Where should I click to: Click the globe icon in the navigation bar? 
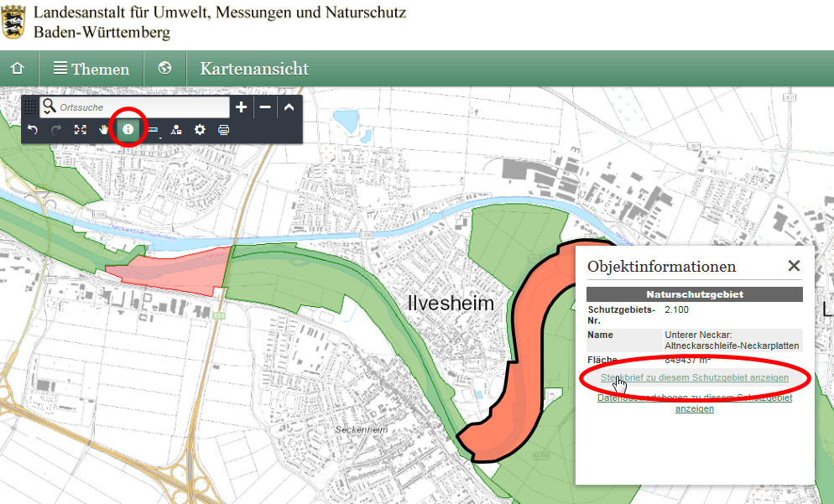coord(164,68)
